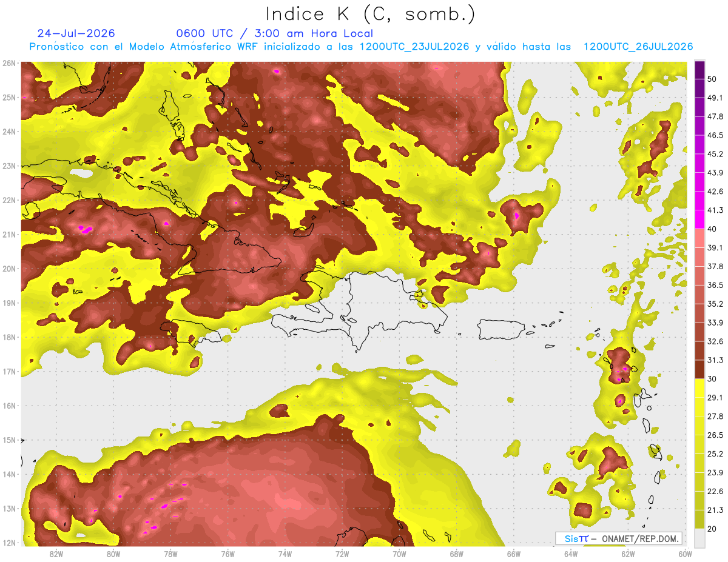This screenshot has width=728, height=562.
Task: Click the longitude axis label '62W'
Action: [x=629, y=554]
